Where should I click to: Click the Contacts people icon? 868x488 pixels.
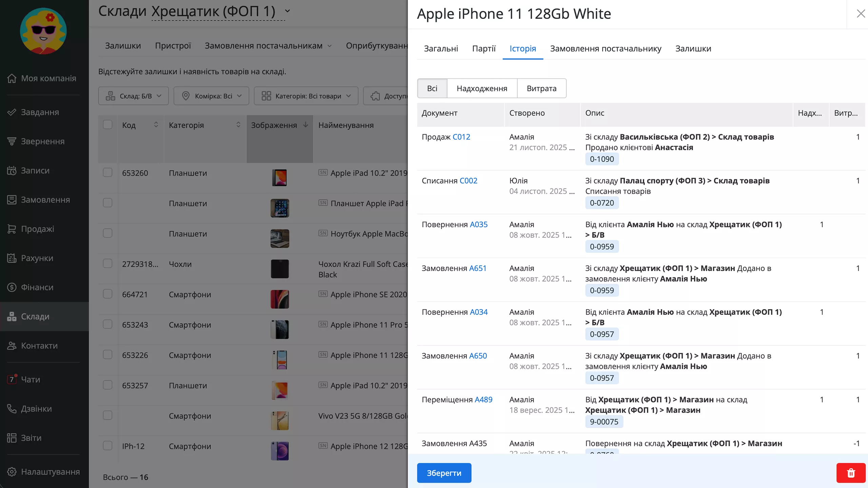point(12,346)
